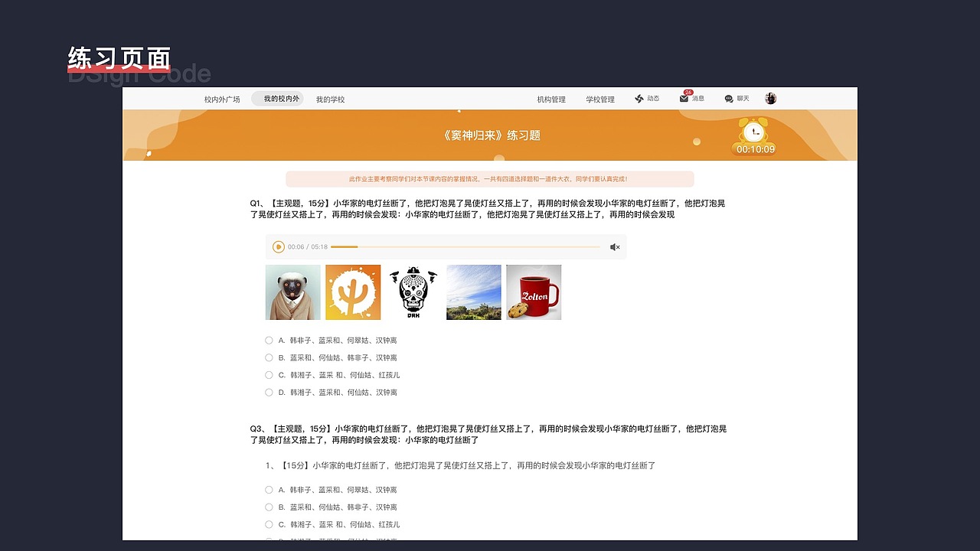Click the user avatar in top navigation
Viewport: 980px width, 551px height.
click(x=770, y=98)
